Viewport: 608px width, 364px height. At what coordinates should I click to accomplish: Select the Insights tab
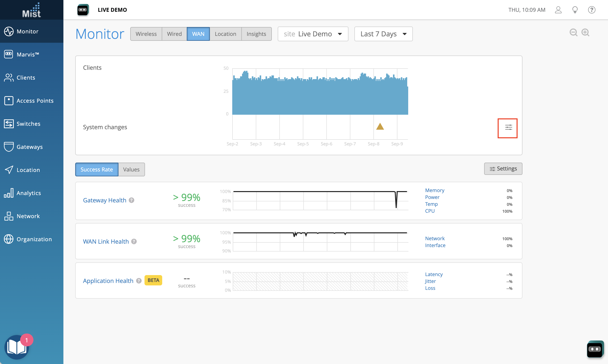(256, 34)
